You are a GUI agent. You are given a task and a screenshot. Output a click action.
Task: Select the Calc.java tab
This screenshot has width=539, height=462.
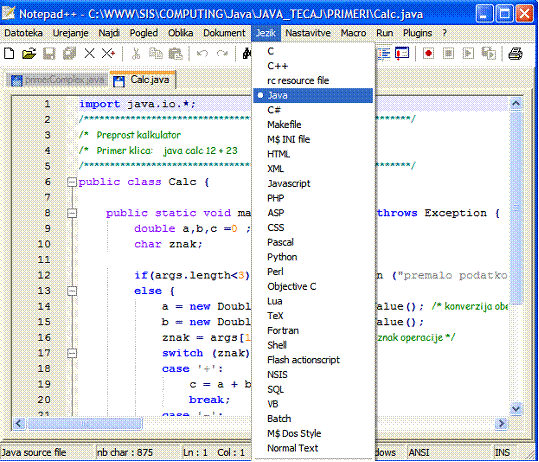(143, 80)
